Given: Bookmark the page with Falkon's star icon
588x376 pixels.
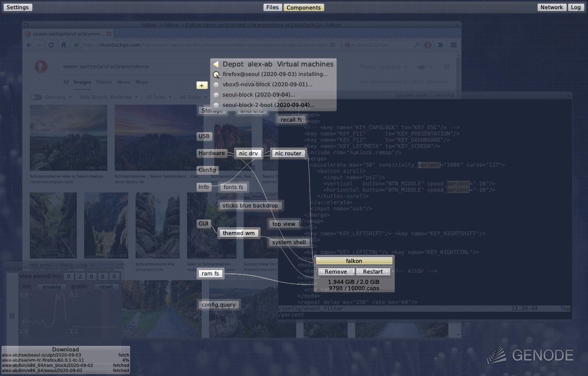Looking at the screenshot, I should point(333,45).
